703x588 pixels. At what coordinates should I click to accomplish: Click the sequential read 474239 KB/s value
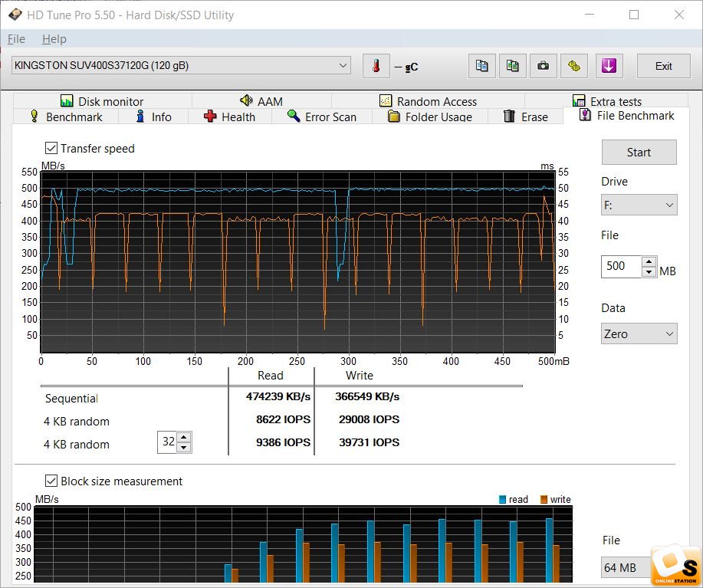(x=278, y=396)
